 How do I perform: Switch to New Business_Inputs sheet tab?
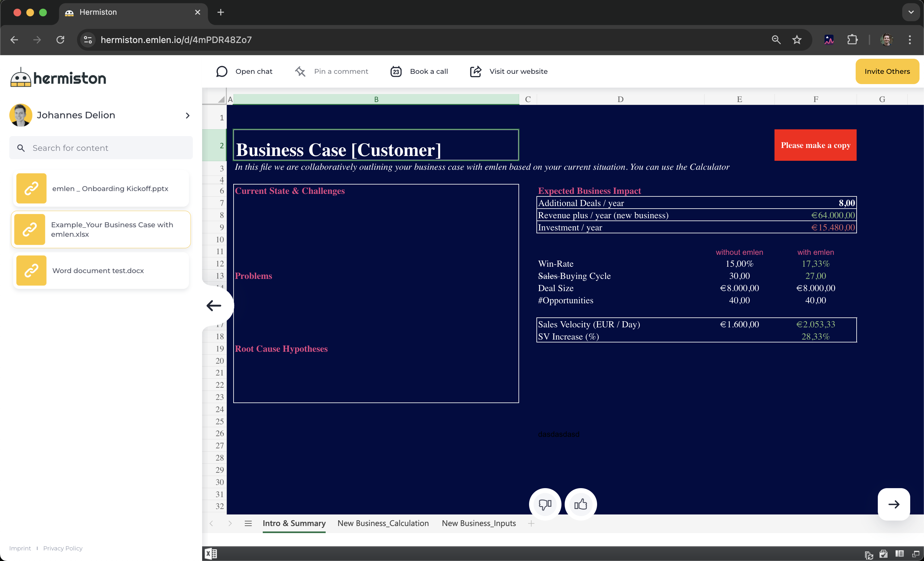click(478, 523)
